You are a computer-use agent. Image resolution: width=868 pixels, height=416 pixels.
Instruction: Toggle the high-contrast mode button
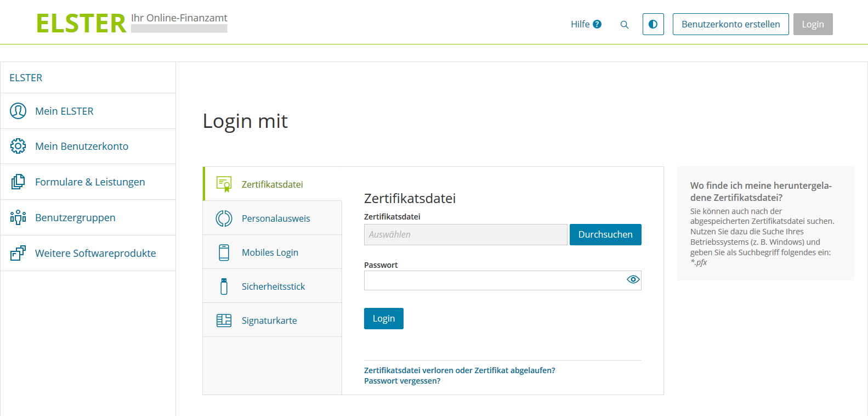[653, 24]
